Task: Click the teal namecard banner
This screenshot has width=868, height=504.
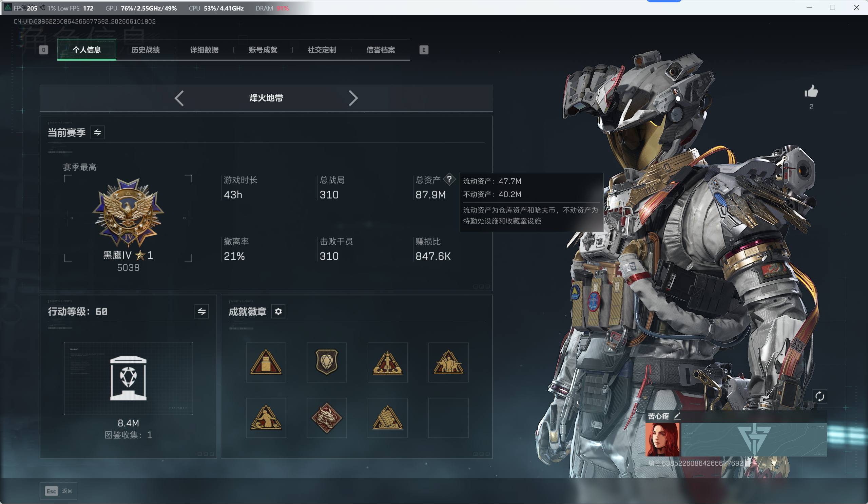Action: click(754, 440)
